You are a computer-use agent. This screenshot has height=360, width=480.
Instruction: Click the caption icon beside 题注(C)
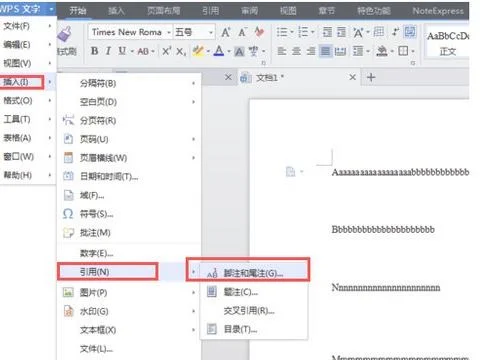[x=212, y=292]
